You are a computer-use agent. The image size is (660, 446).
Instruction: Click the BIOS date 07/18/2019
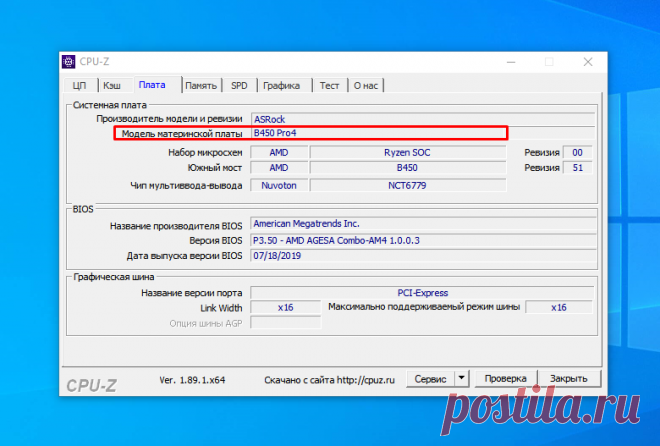(x=423, y=256)
